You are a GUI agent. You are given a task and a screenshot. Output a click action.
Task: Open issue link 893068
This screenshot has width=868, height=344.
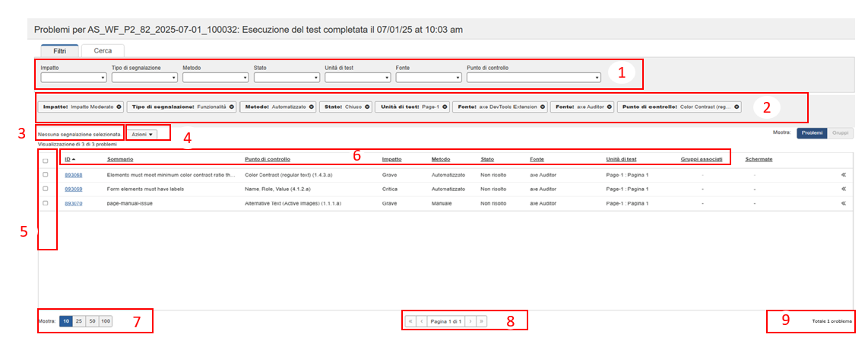tap(73, 175)
